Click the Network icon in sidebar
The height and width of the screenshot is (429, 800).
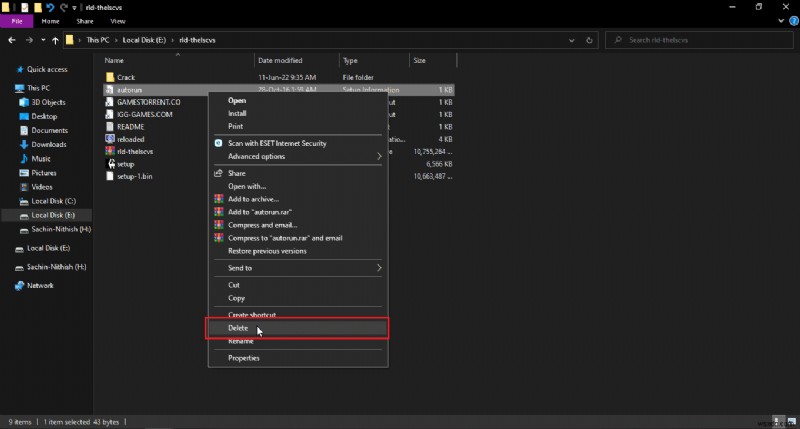point(19,286)
